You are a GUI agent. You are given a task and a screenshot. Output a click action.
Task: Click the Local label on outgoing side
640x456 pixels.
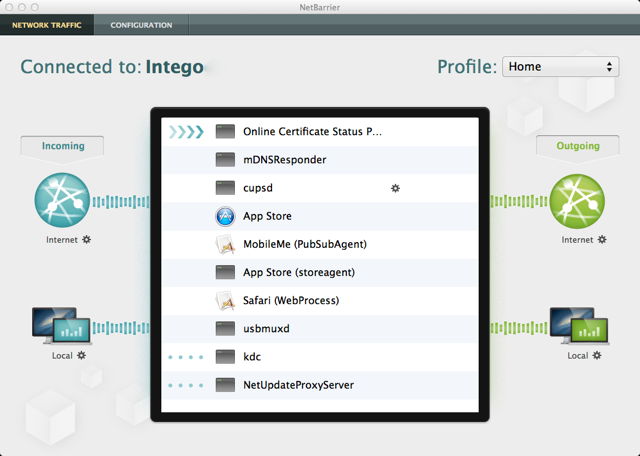coord(578,356)
